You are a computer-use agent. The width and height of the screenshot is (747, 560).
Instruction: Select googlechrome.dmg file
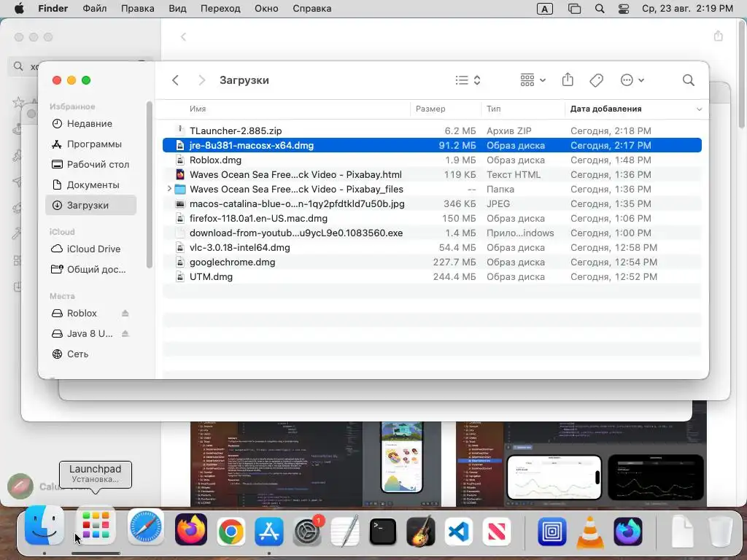[x=432, y=262]
